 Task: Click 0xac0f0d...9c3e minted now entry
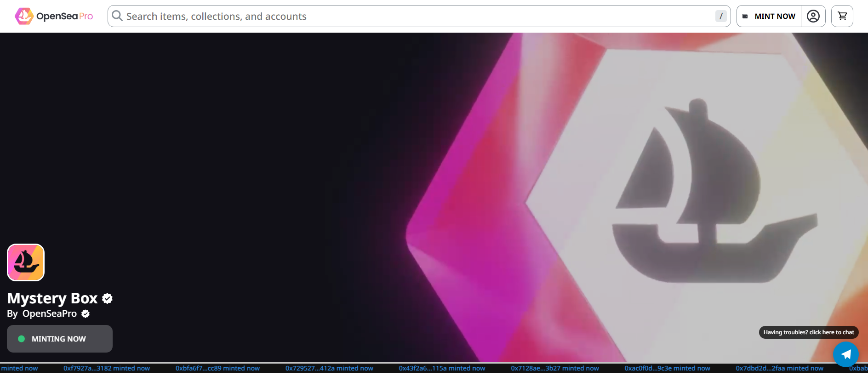point(667,368)
